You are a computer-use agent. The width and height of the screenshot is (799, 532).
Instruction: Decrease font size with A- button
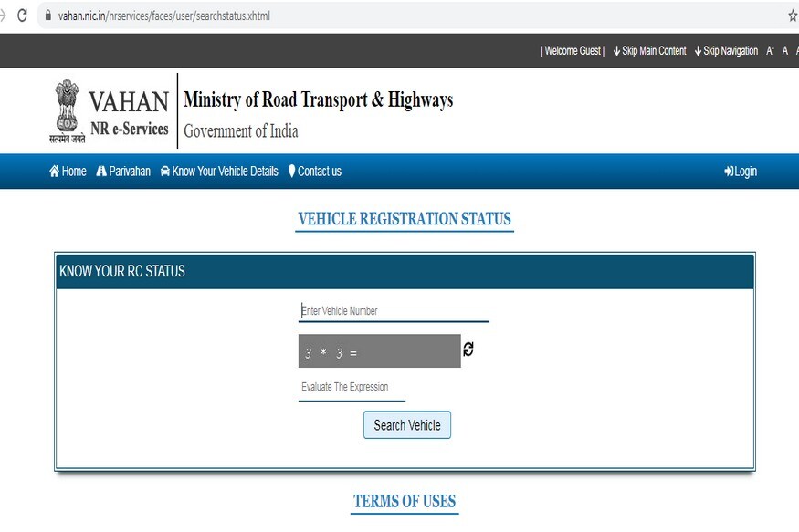pyautogui.click(x=770, y=51)
